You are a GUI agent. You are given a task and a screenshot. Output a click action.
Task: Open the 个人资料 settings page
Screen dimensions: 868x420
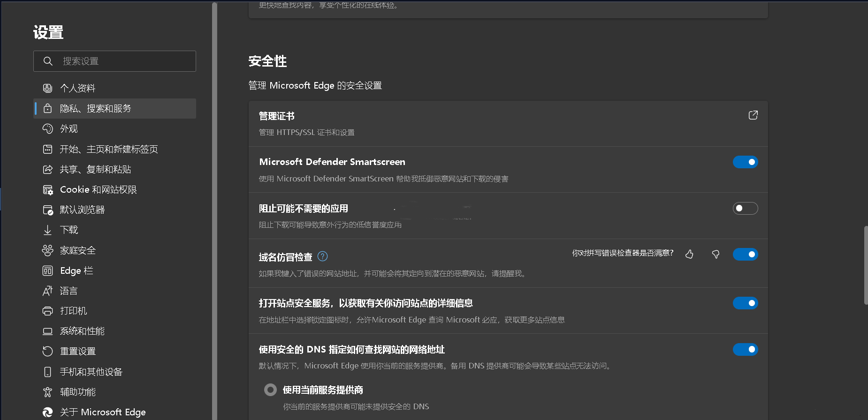pos(114,88)
